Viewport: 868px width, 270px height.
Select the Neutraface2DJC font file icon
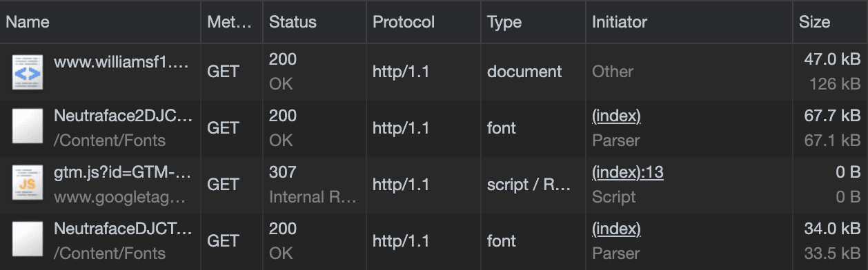28,128
